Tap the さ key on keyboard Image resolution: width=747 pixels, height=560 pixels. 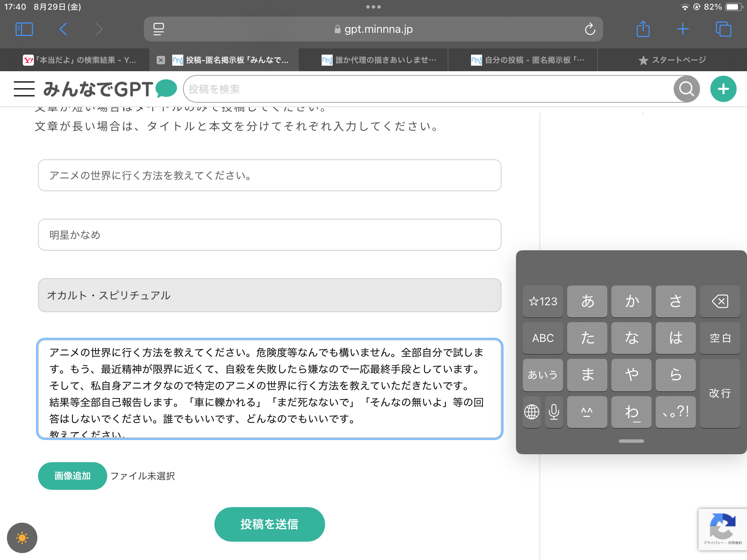[676, 301]
